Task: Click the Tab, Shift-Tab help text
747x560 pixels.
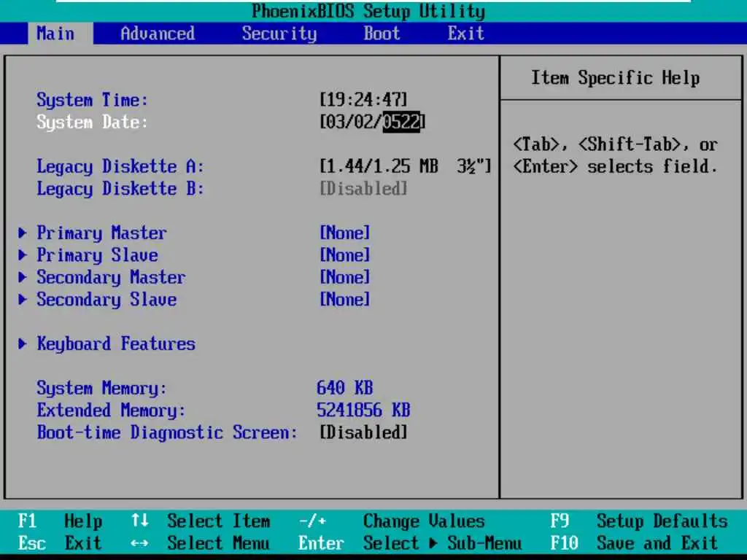Action: pos(615,155)
